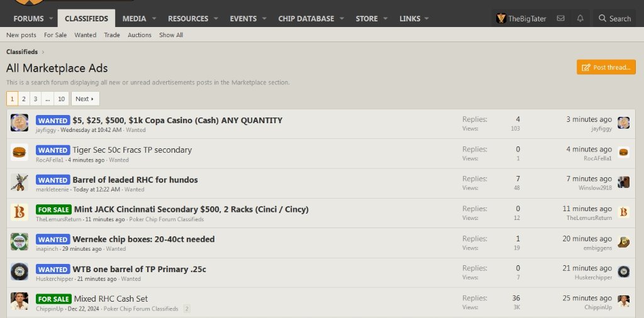Screen dimensions: 644x318
Task: Go to page 2 of ads
Action: click(24, 99)
